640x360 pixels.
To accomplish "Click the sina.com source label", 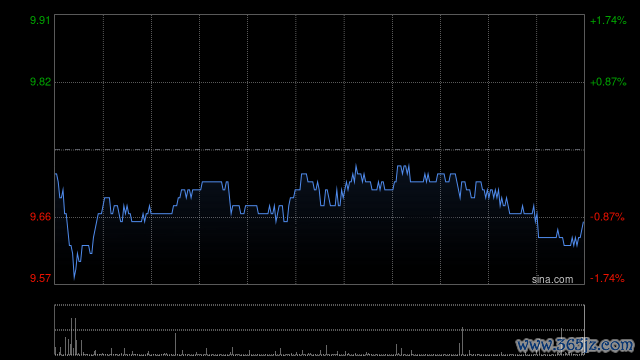I will click(x=552, y=279).
